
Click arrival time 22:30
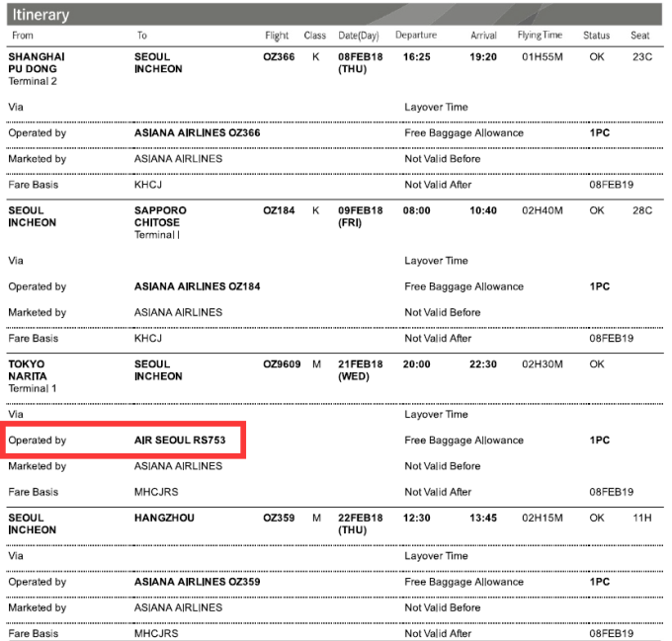pyautogui.click(x=482, y=364)
